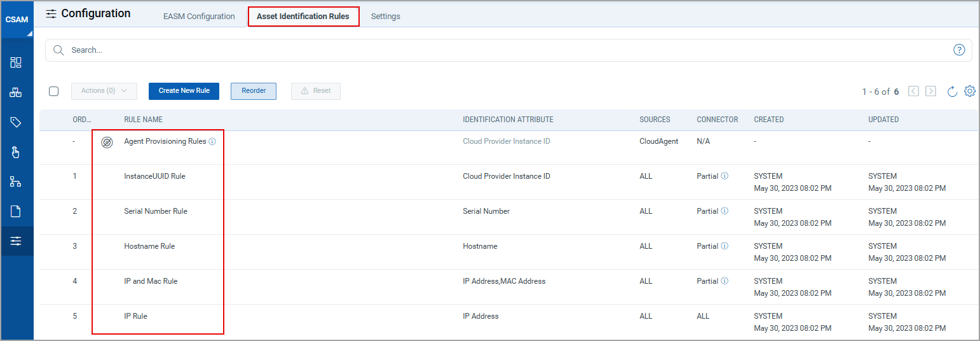Image resolution: width=980 pixels, height=341 pixels.
Task: Select Asset Identification Rules tab
Action: coord(303,17)
